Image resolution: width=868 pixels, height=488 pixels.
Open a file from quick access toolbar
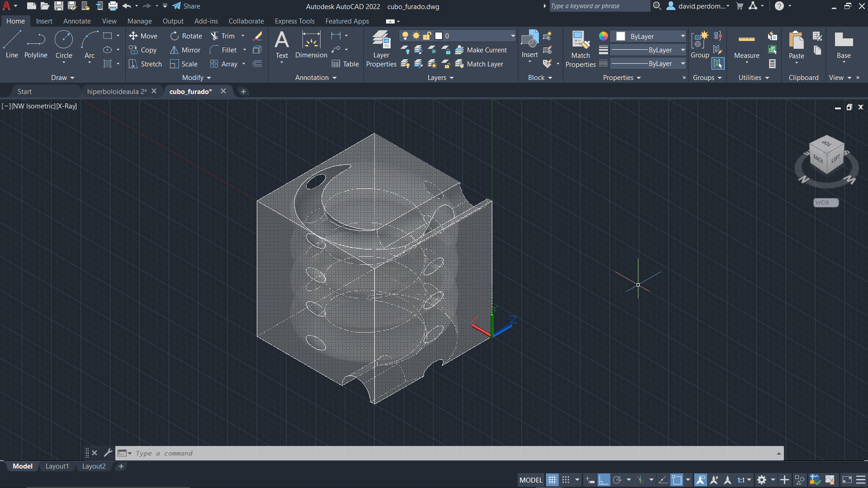pyautogui.click(x=45, y=6)
